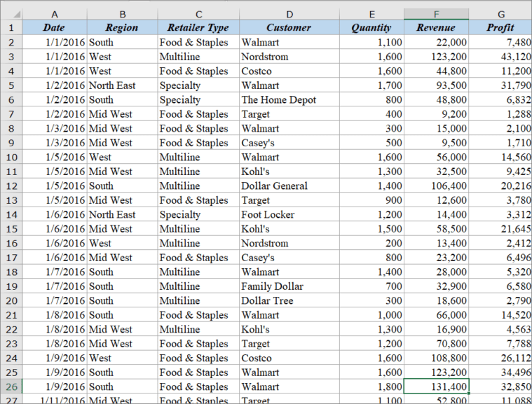Select revenue cell showing 106,400
This screenshot has height=404, width=532.
436,186
